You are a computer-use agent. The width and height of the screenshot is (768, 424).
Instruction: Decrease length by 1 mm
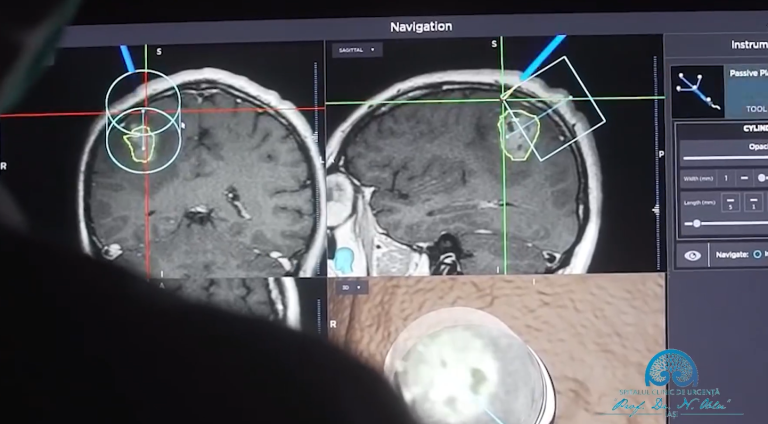(753, 202)
